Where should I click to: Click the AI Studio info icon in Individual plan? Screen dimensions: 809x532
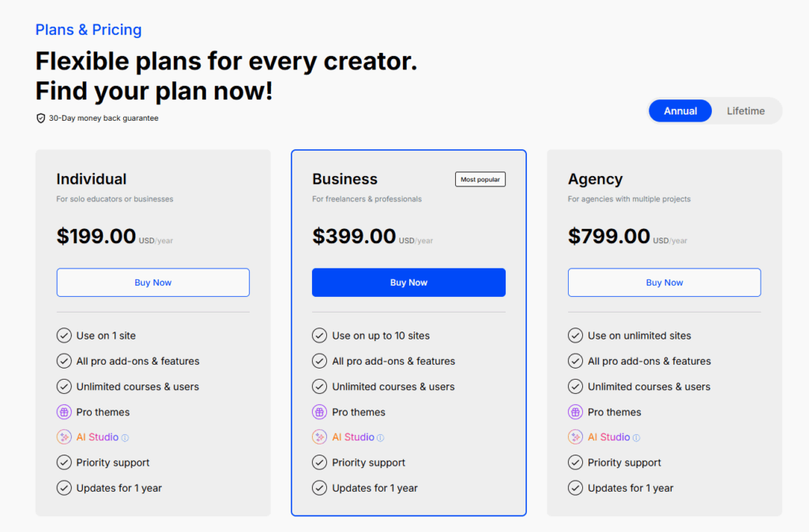[125, 437]
